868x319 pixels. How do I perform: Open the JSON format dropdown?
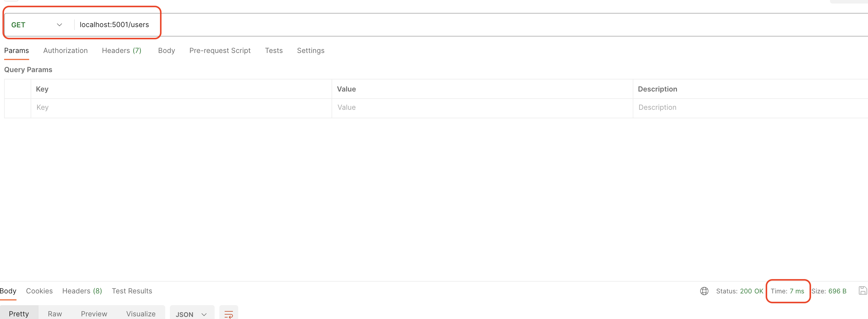tap(191, 314)
